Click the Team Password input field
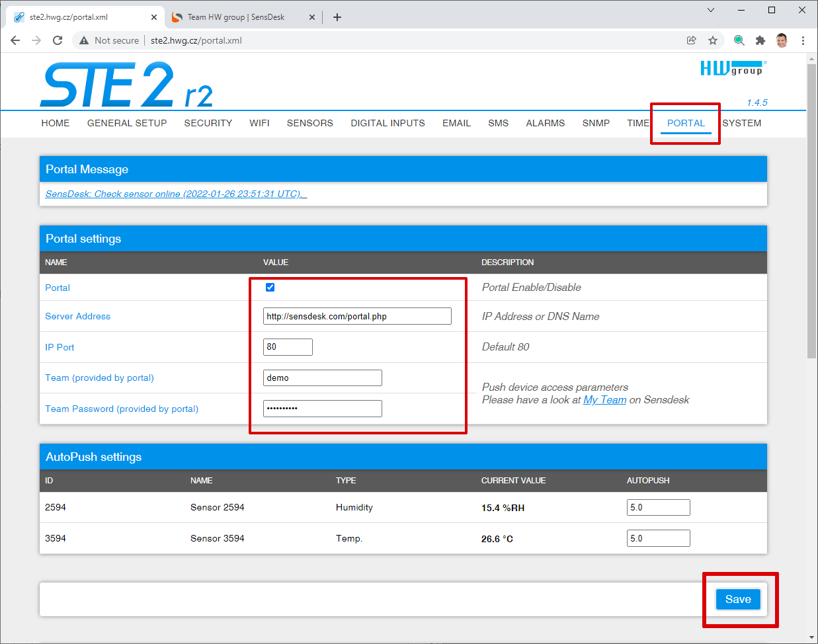The height and width of the screenshot is (644, 818). click(323, 409)
